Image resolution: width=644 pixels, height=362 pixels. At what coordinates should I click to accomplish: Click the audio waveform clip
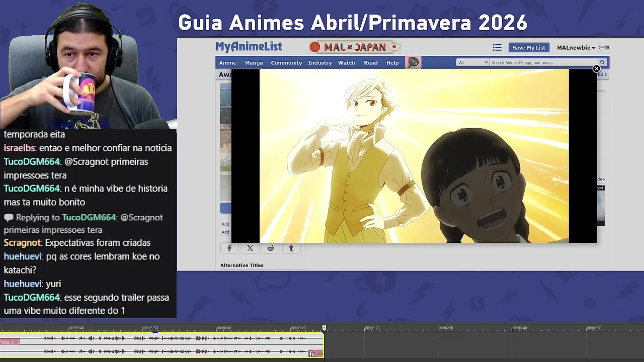(162, 345)
